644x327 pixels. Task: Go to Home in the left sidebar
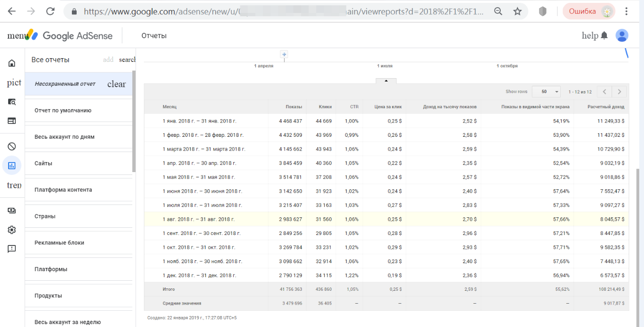[12, 63]
